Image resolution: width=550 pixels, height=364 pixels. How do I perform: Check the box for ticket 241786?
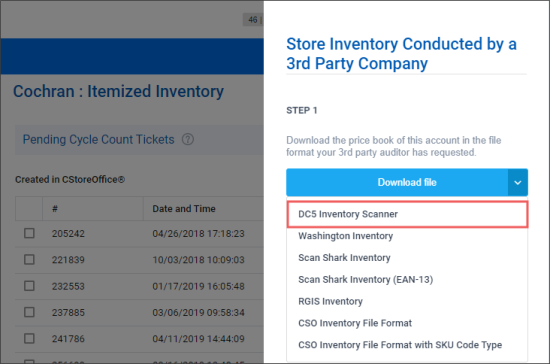pyautogui.click(x=29, y=338)
